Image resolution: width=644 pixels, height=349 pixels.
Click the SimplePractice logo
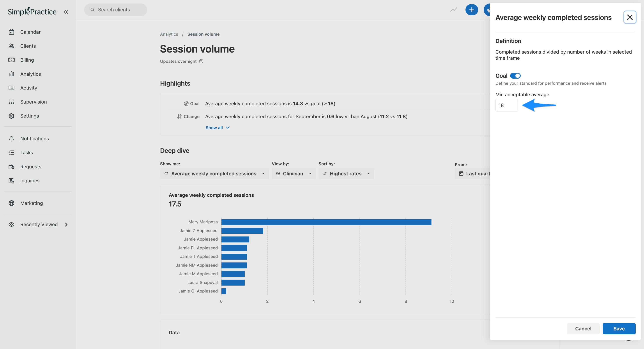32,11
